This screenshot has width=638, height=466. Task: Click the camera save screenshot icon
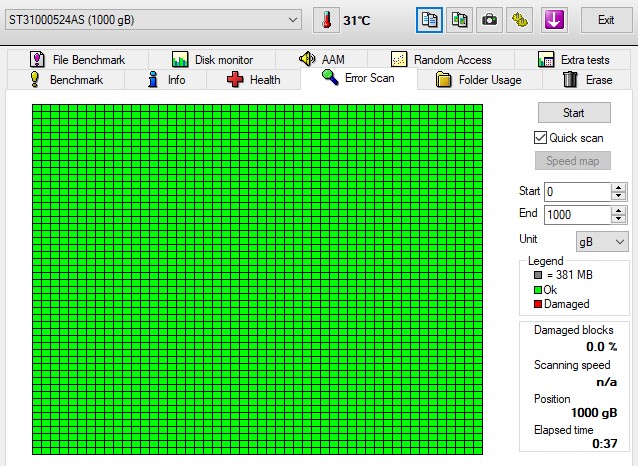(490, 20)
